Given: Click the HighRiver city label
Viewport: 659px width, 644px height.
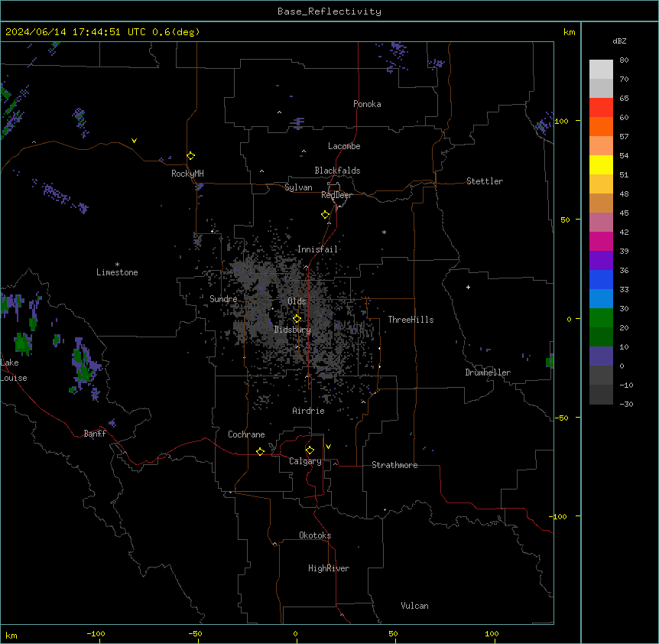Looking at the screenshot, I should click(329, 568).
